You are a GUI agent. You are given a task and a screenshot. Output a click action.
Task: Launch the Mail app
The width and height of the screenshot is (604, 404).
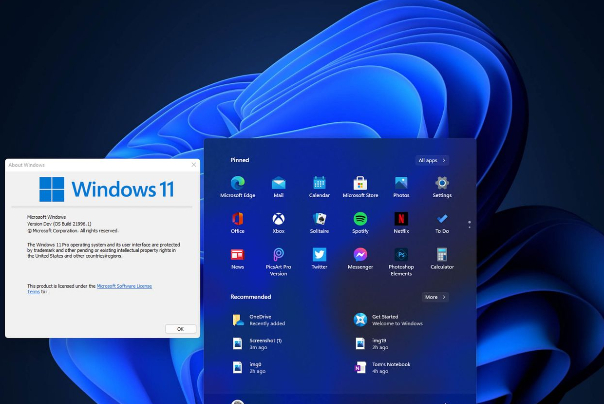tap(279, 187)
